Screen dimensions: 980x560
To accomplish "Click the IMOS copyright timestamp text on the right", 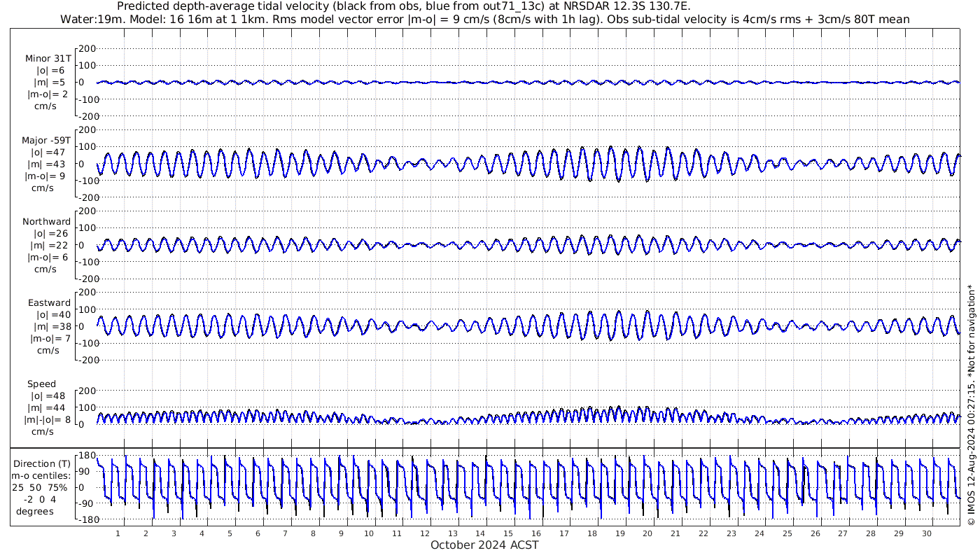I will [x=971, y=404].
